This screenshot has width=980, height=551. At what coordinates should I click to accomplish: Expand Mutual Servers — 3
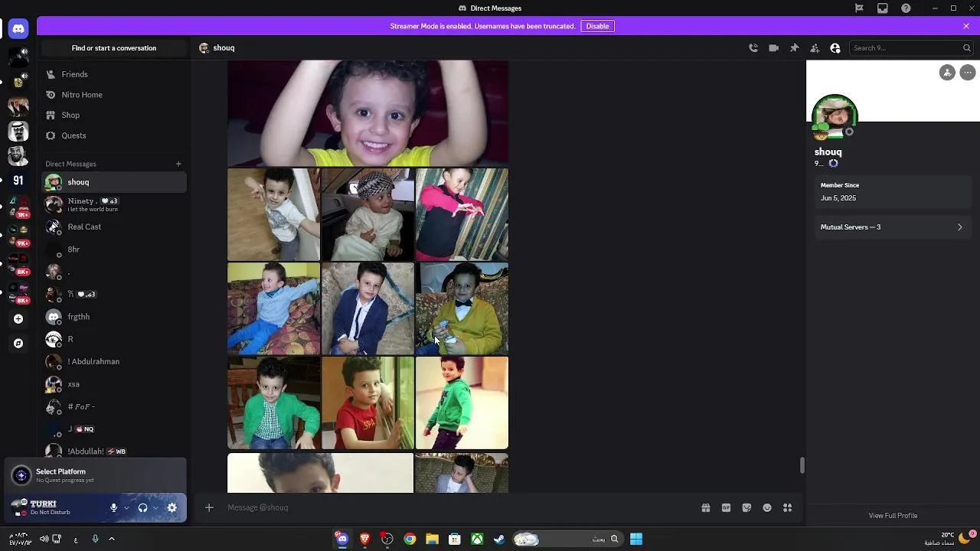click(x=893, y=227)
